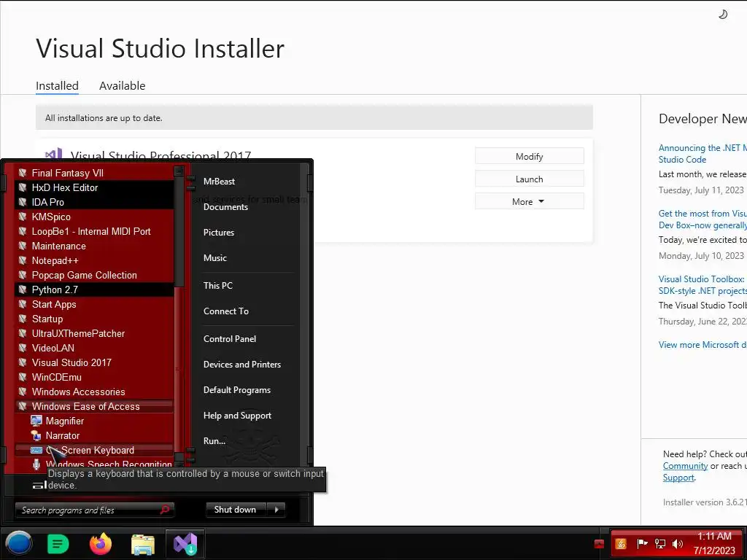
Task: Open Pictures from the Start menu
Action: 219,233
